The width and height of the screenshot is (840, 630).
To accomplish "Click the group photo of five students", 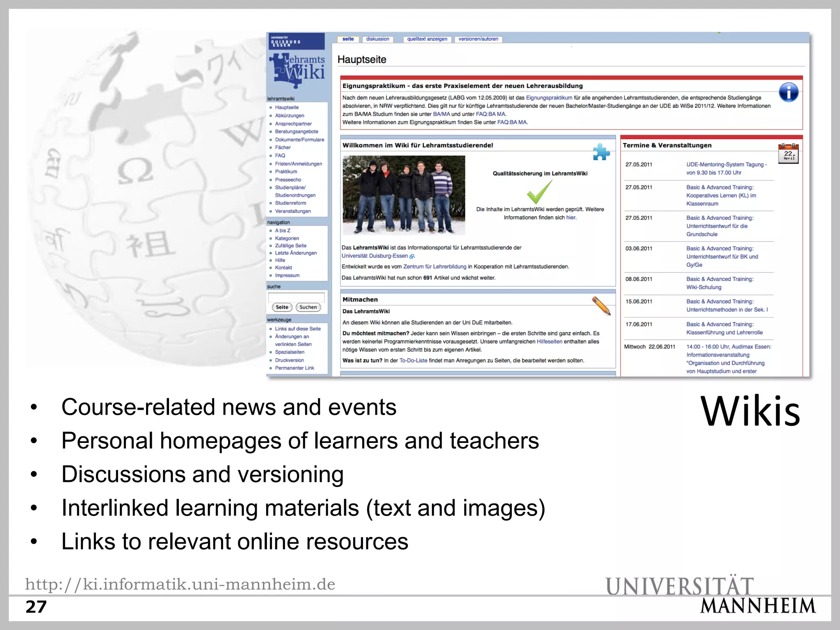I will (x=404, y=195).
